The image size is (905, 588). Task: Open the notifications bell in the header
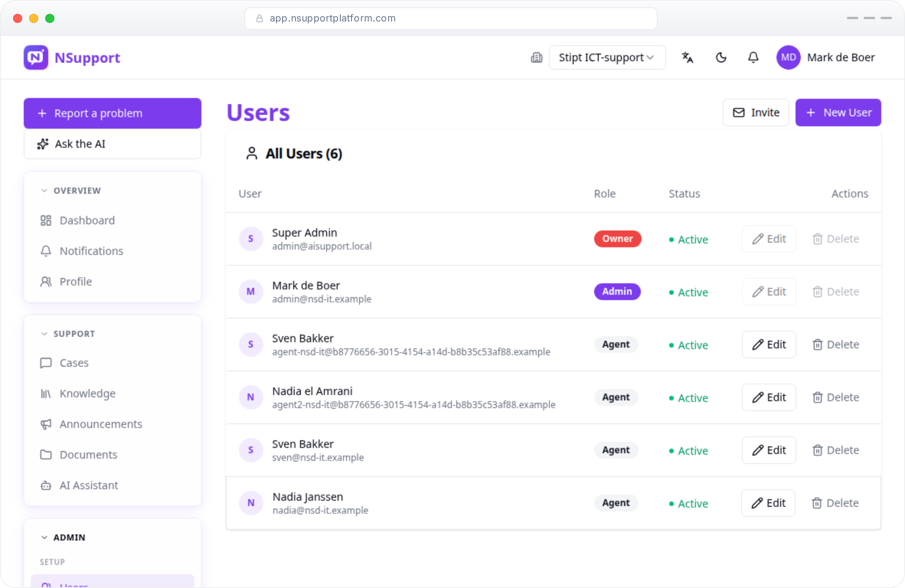tap(753, 57)
